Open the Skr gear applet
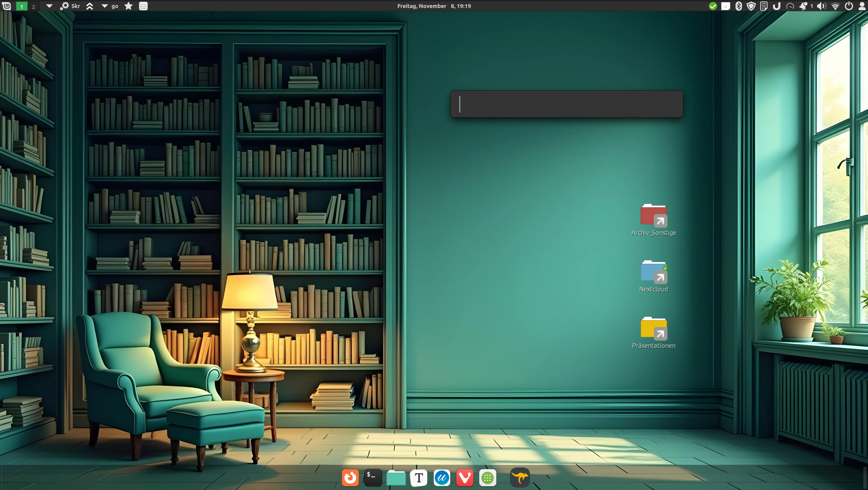Screen dimensions: 868x490 [x=64, y=6]
